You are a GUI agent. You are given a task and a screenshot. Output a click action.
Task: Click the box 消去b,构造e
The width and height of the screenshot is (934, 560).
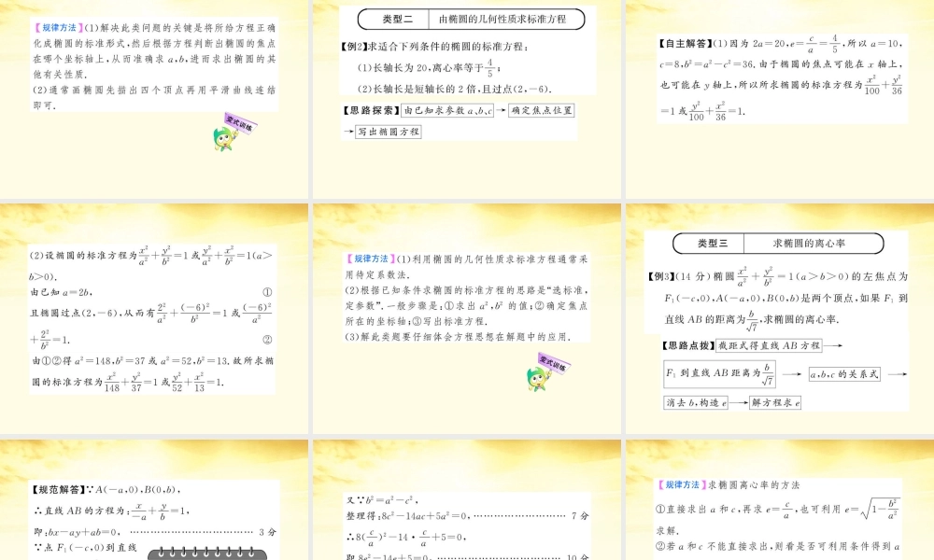click(x=696, y=403)
